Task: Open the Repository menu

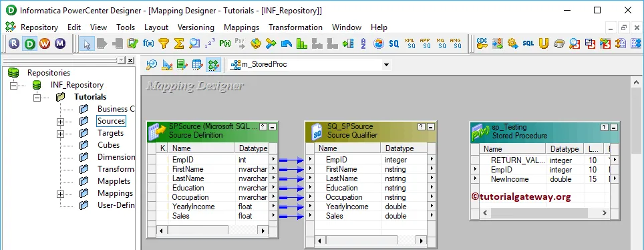Action: click(x=39, y=27)
